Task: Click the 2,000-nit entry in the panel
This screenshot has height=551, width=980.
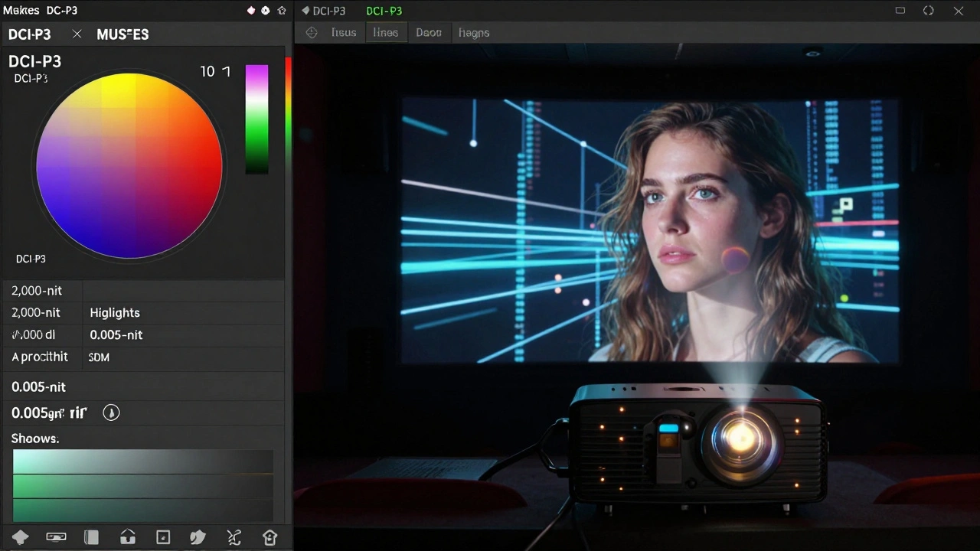Action: pos(36,290)
